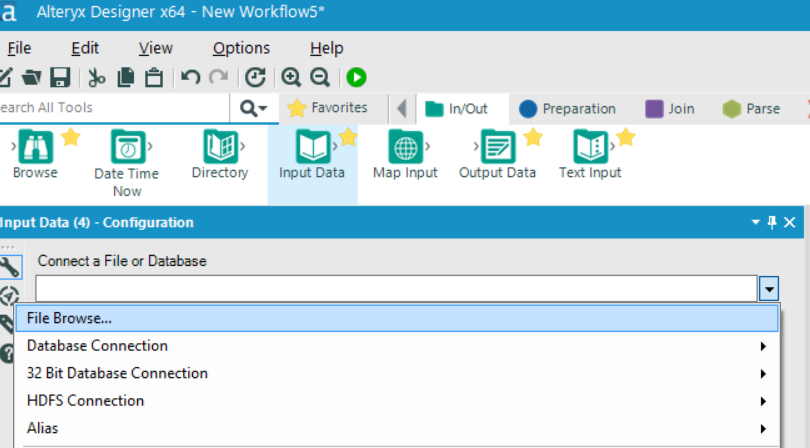Image resolution: width=810 pixels, height=448 pixels.
Task: Select HDFS Connection menu entry
Action: point(397,401)
